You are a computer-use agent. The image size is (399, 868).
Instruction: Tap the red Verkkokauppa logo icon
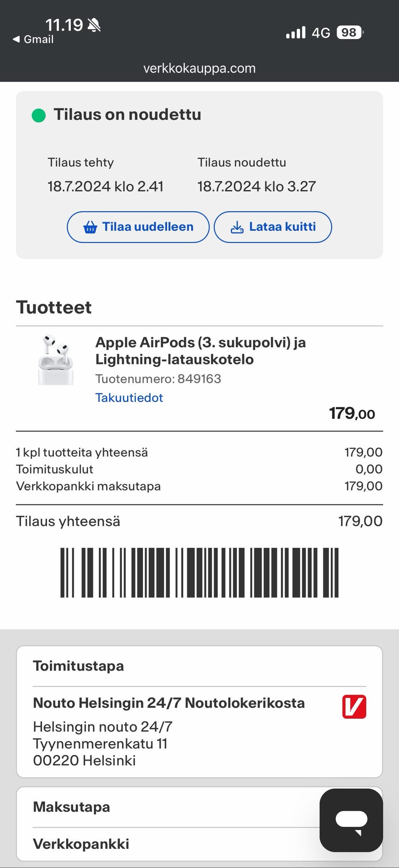pyautogui.click(x=354, y=707)
